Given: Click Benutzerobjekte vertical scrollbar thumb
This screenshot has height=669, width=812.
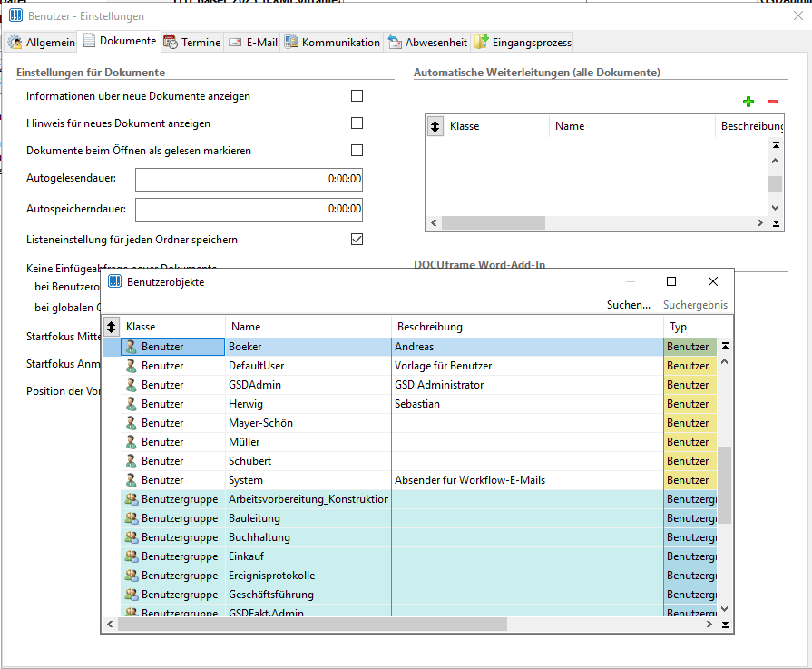Looking at the screenshot, I should click(725, 485).
